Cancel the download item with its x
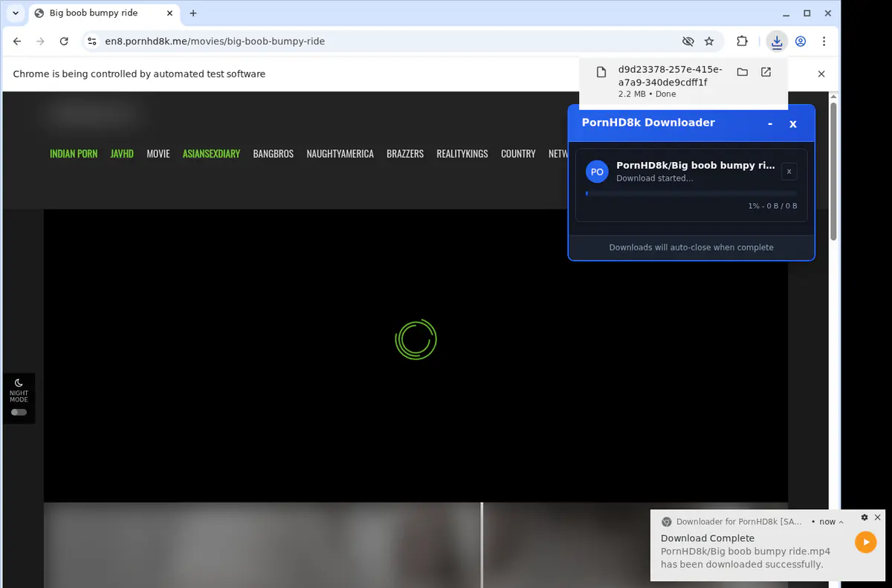The image size is (892, 588). 789,172
